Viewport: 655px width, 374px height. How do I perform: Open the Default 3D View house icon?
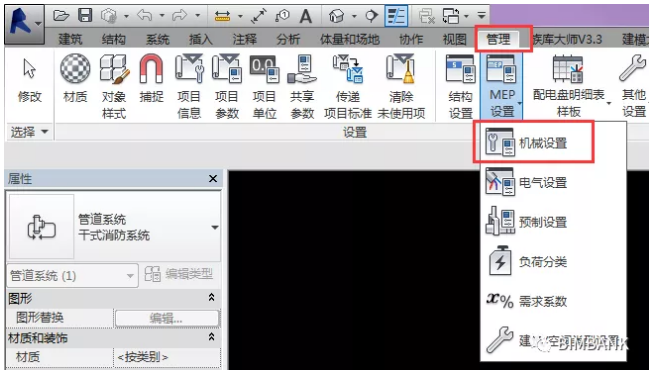tap(336, 16)
